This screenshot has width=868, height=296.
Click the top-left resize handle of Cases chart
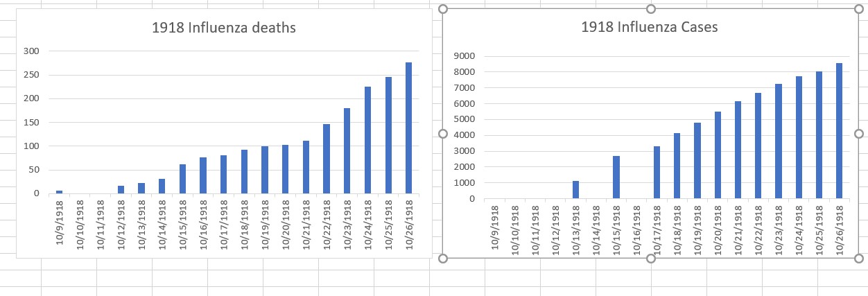point(444,9)
